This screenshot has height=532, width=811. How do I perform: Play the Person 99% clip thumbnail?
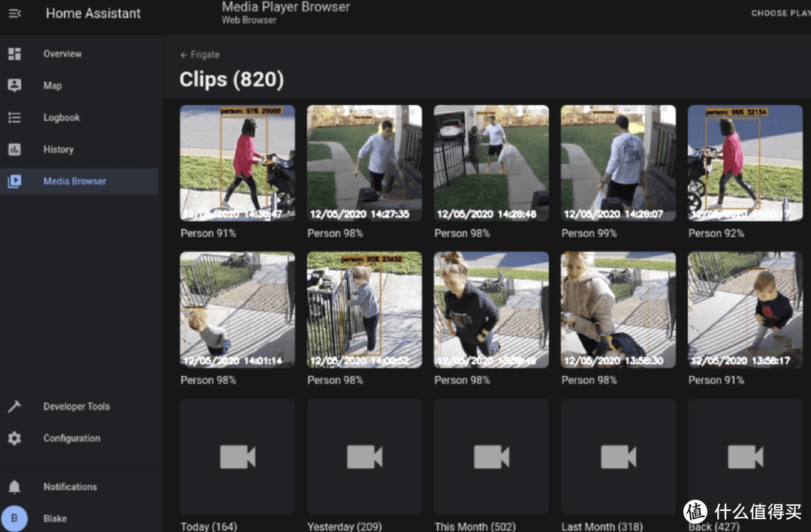coord(618,163)
